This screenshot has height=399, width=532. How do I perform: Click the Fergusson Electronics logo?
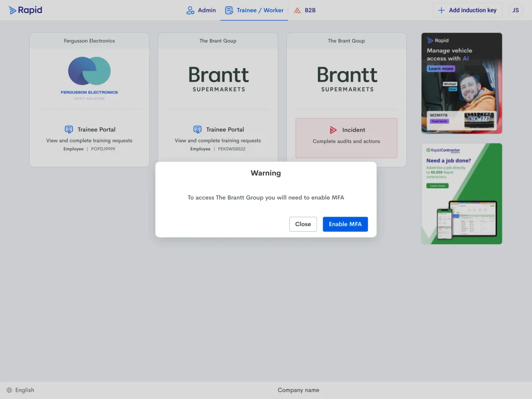click(x=89, y=78)
